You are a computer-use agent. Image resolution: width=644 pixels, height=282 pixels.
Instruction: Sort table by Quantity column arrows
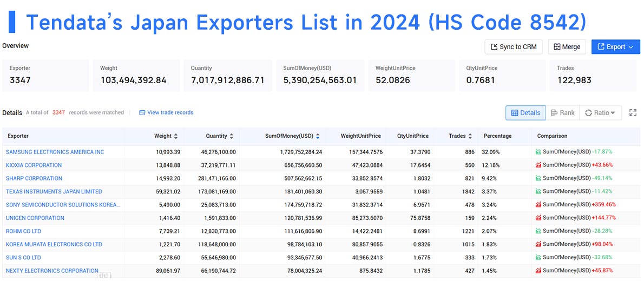click(x=231, y=136)
